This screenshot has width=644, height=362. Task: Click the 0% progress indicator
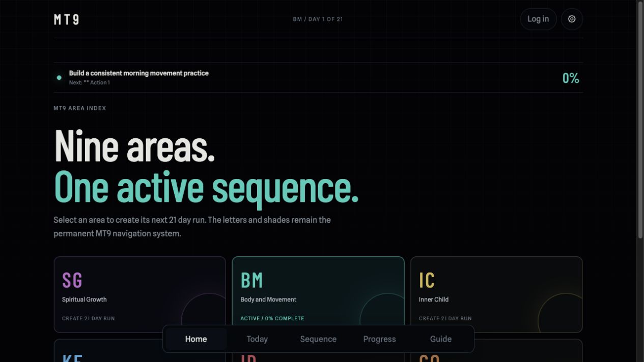point(571,78)
